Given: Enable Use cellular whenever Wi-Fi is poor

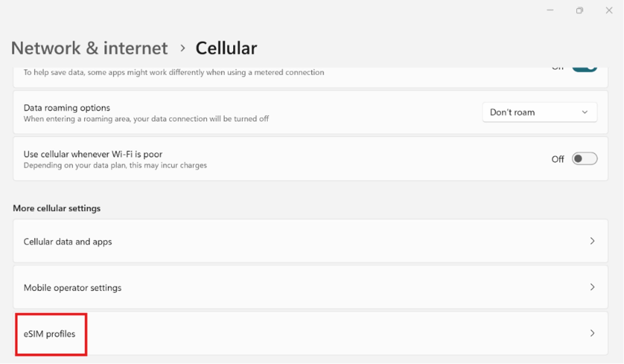Looking at the screenshot, I should tap(584, 159).
